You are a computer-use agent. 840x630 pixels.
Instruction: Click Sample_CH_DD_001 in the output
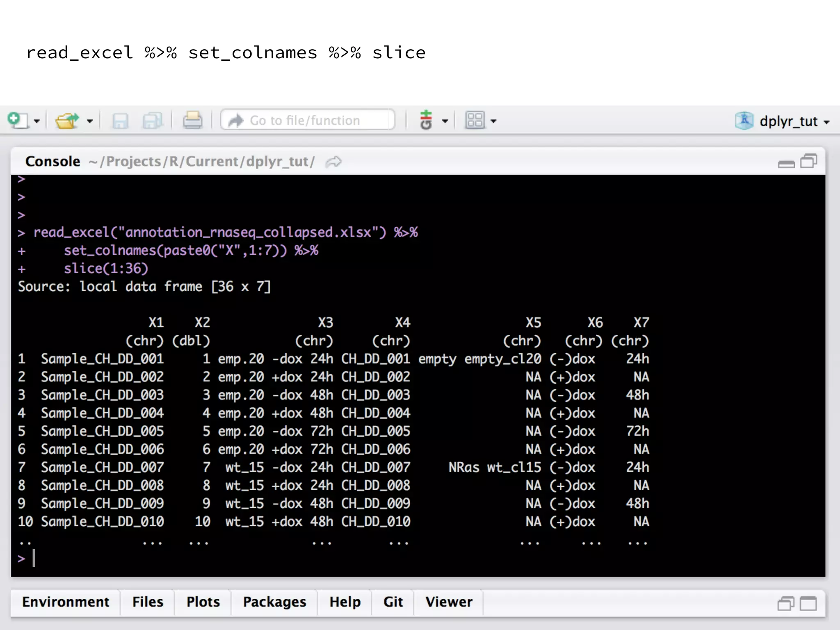click(x=102, y=359)
